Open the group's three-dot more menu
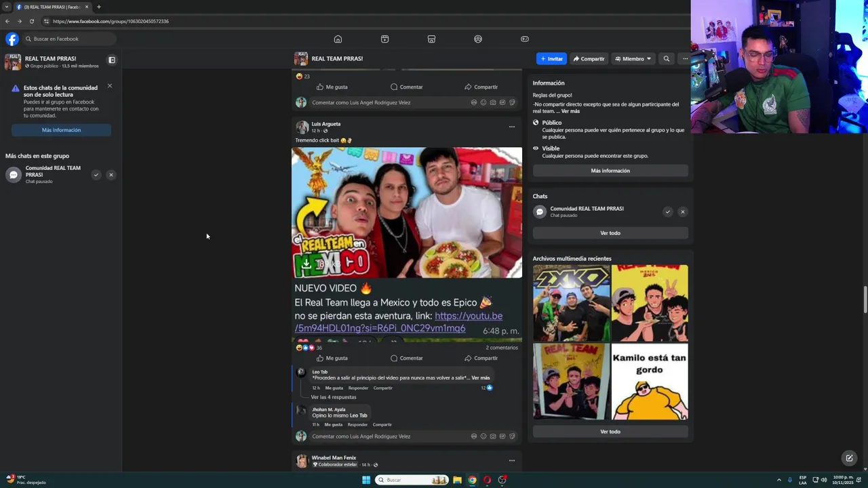The width and height of the screenshot is (868, 488). (x=685, y=59)
